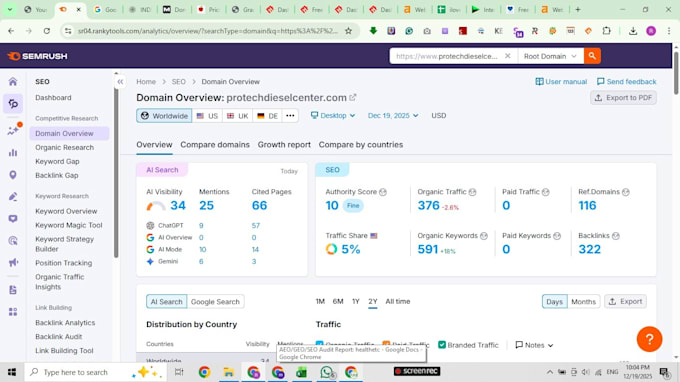Screen dimensions: 680x382
Task: Click the Backlinks info icon
Action: click(615, 236)
